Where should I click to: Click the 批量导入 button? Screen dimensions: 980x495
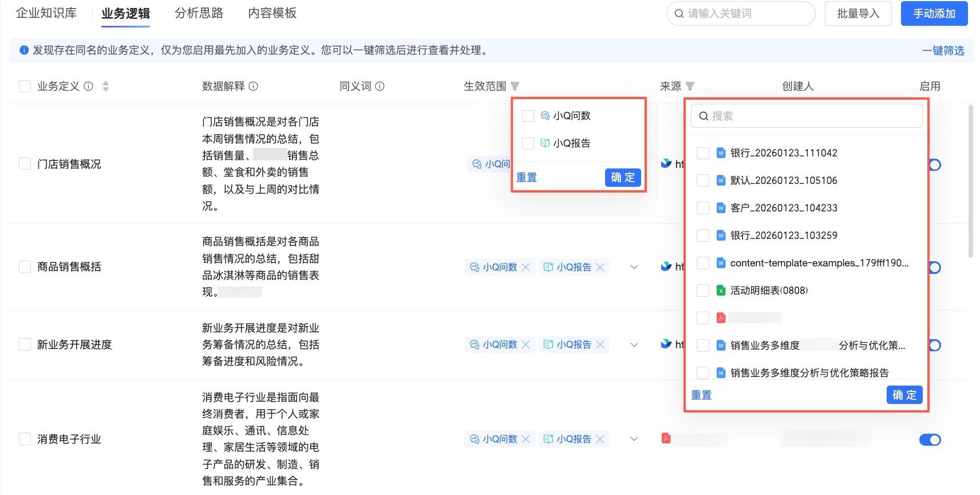[x=858, y=13]
